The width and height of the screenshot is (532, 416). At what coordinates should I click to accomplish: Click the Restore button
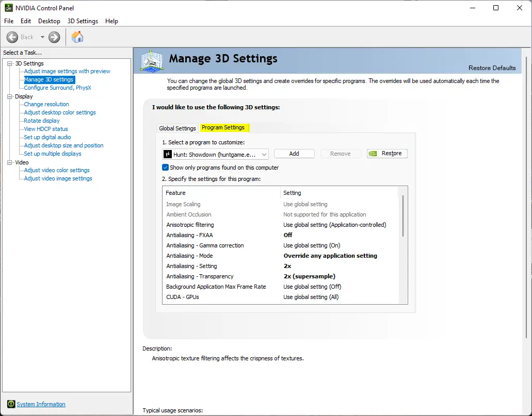tap(387, 154)
